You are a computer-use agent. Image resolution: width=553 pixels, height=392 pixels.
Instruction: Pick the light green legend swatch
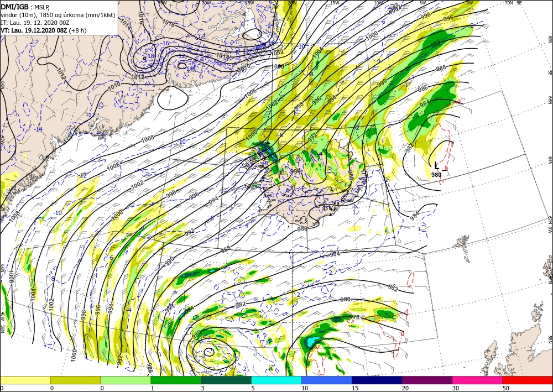tap(126, 380)
